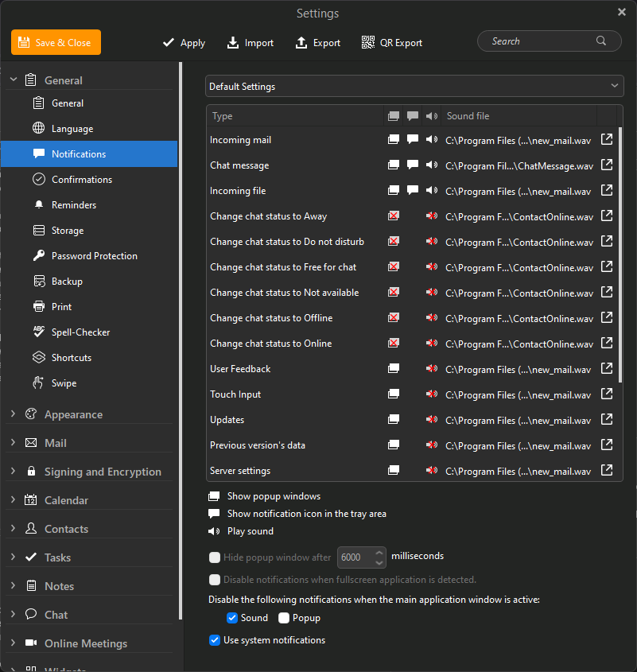Expand Signing and Encryption section
The height and width of the screenshot is (672, 637).
[x=14, y=471]
